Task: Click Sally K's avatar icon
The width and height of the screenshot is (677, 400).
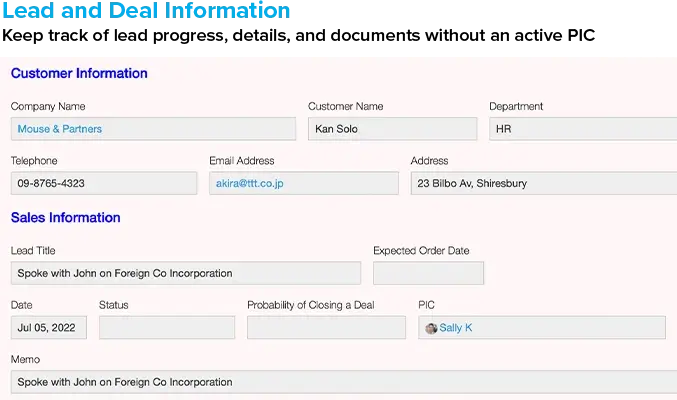Action: pos(431,328)
